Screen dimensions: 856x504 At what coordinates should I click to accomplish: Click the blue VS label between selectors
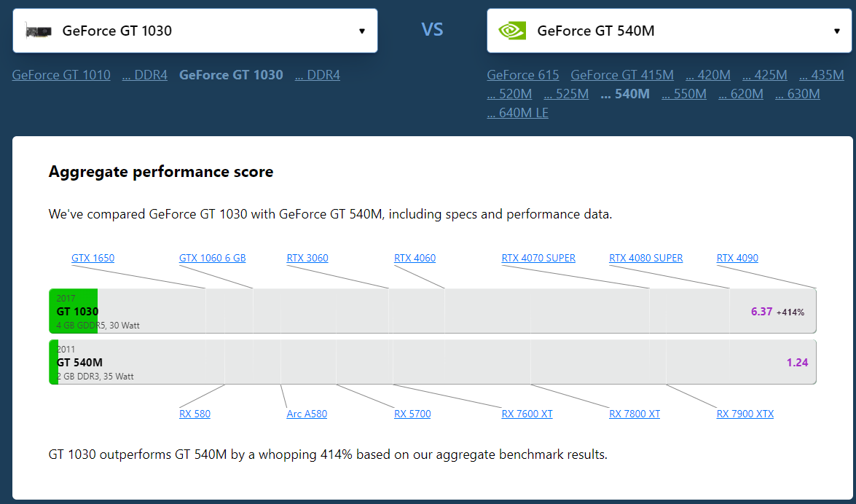(x=432, y=29)
